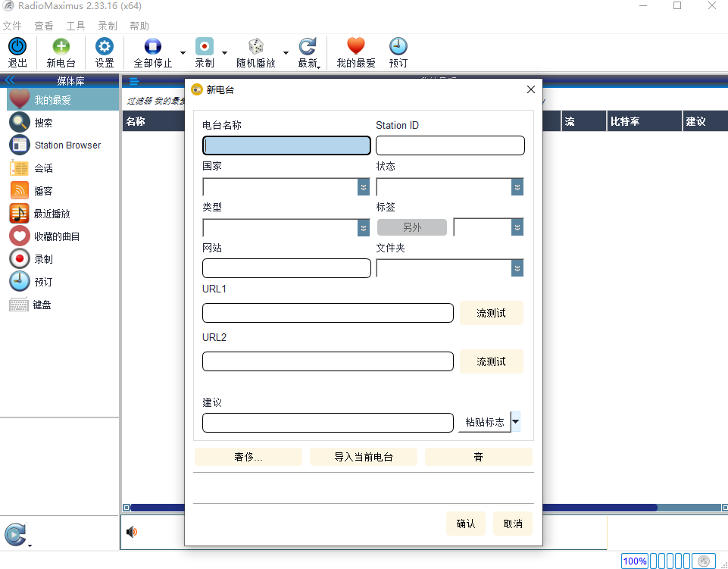This screenshot has height=569, width=728.
Task: Open the 状态 dropdown list
Action: coord(517,187)
